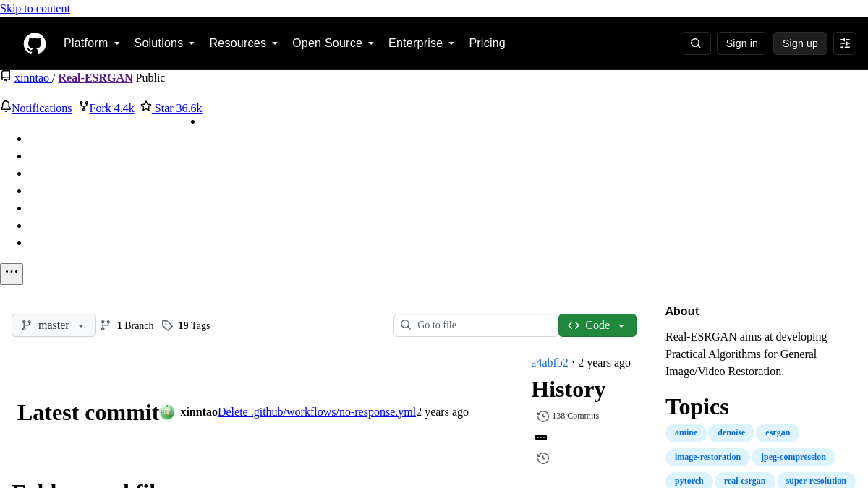Expand the Platform menu
This screenshot has height=488, width=868.
tap(92, 43)
